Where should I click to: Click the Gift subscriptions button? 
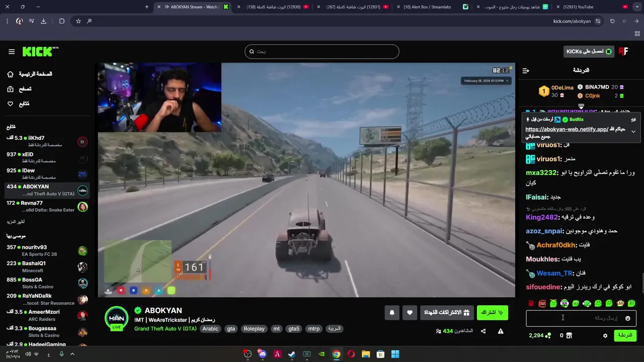pos(447,313)
